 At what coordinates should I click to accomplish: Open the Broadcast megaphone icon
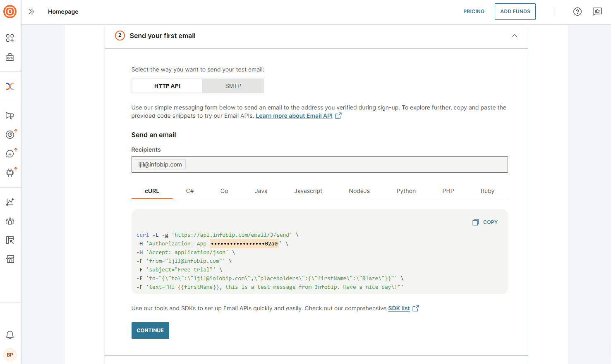point(10,116)
